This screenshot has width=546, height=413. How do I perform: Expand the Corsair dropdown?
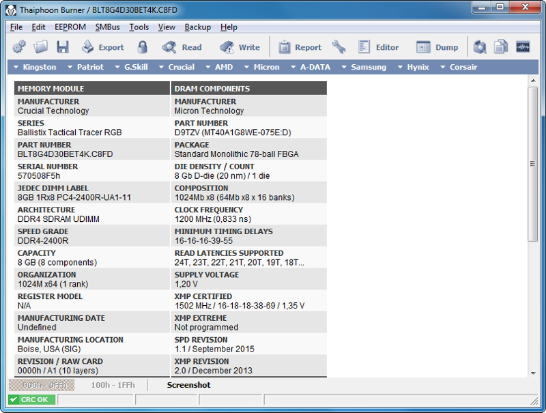coord(459,67)
